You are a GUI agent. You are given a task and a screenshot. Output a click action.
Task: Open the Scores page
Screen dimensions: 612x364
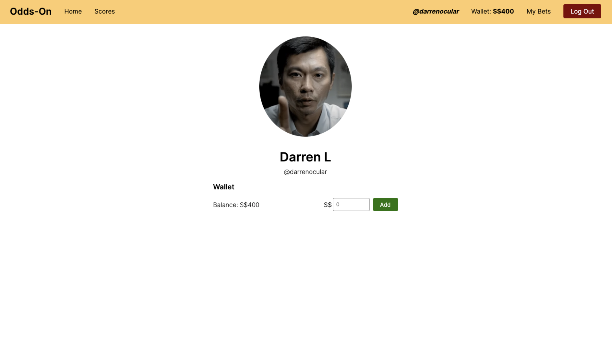[104, 12]
